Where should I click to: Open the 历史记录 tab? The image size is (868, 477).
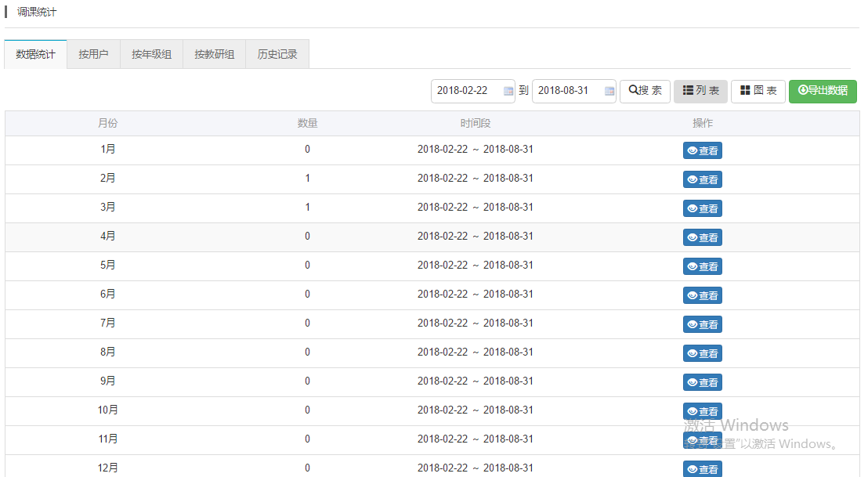277,55
